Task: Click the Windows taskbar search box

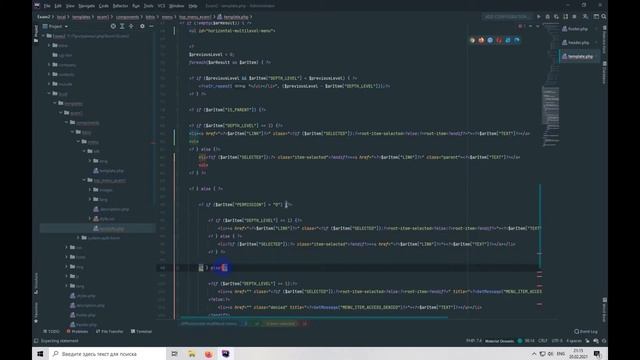Action: click(x=107, y=353)
